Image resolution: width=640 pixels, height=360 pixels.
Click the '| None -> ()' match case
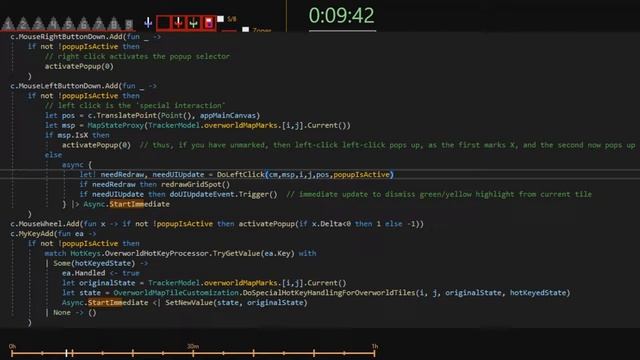click(x=71, y=312)
